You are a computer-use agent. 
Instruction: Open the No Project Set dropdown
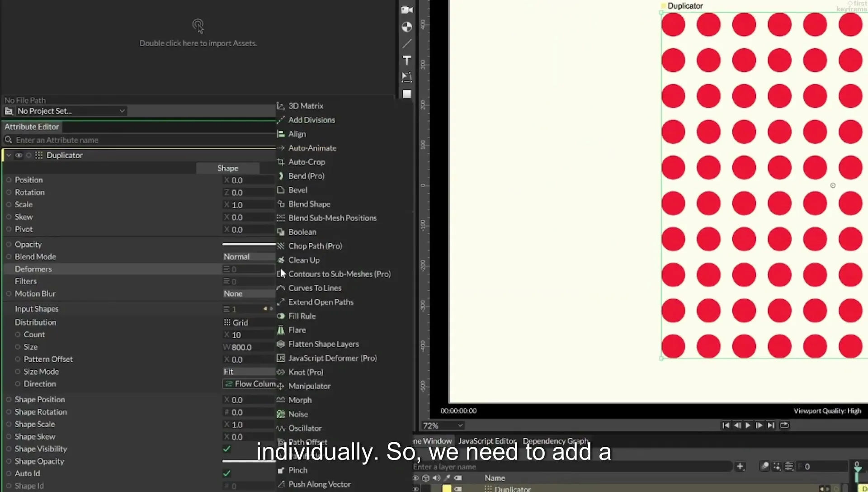[71, 111]
